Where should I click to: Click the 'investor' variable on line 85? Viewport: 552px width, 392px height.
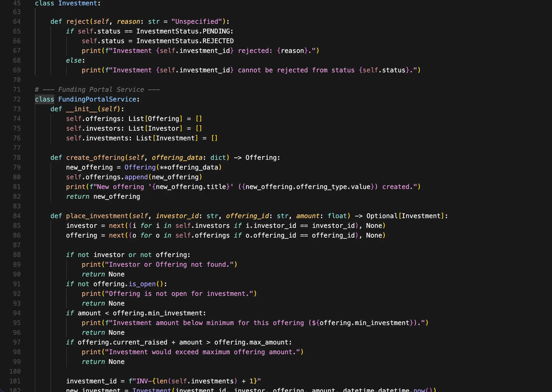(82, 226)
